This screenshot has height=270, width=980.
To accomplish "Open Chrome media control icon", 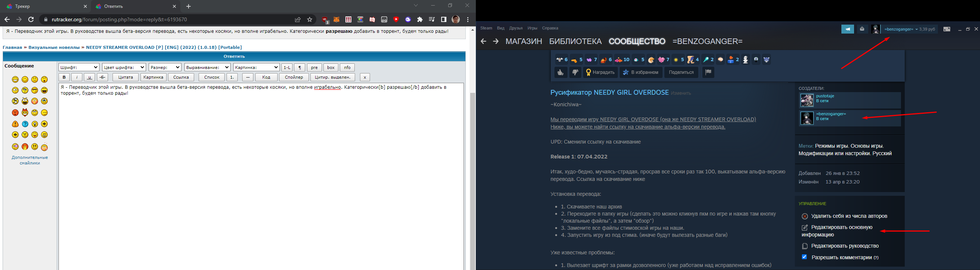I will [x=432, y=19].
